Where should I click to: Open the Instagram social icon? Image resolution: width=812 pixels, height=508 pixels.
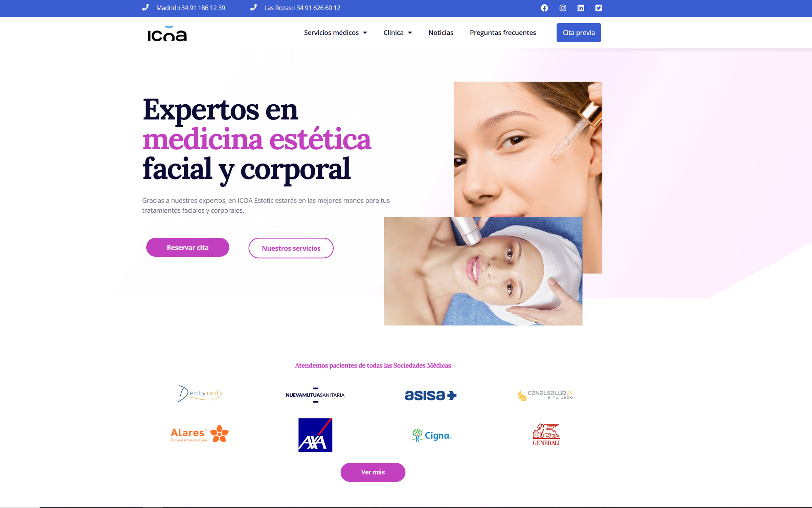click(x=563, y=8)
